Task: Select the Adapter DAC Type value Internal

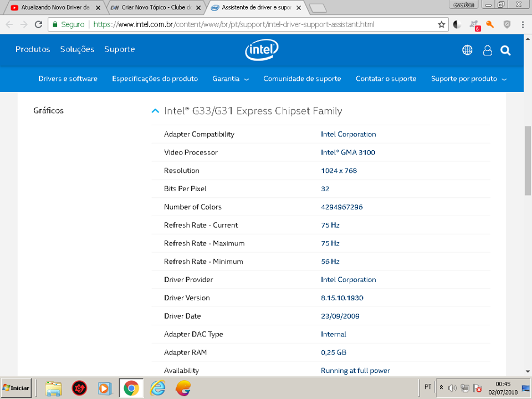Action: coord(334,334)
